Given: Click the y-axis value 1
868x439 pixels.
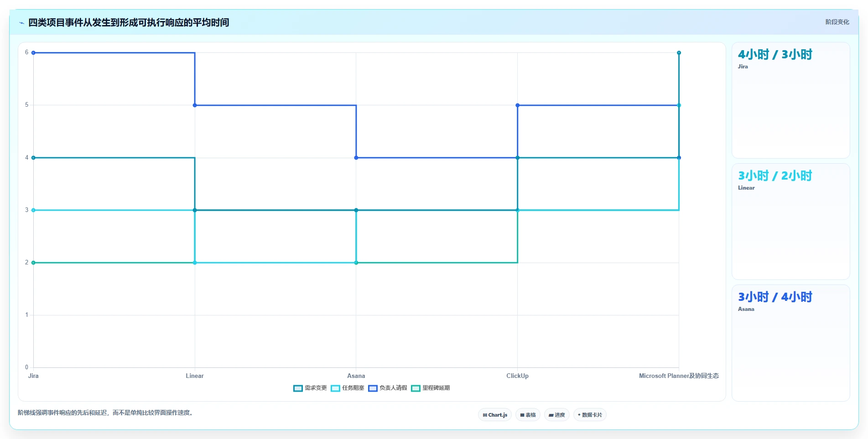Looking at the screenshot, I should (26, 315).
